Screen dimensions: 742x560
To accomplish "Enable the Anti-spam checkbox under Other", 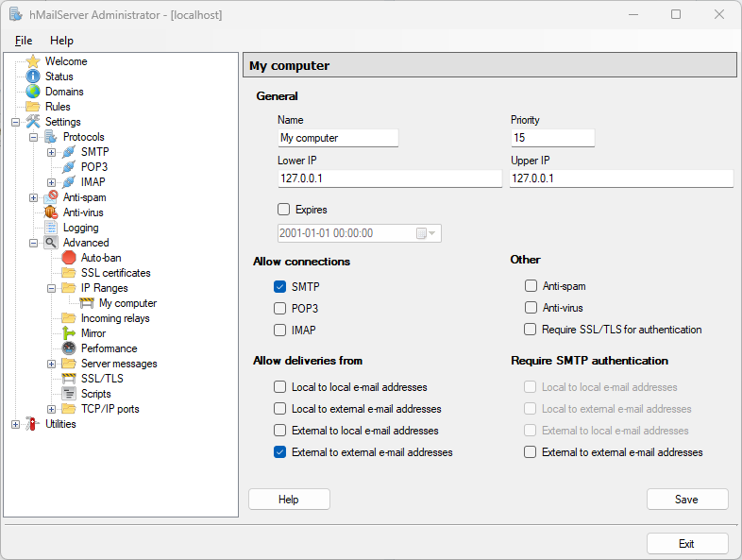I will pos(531,286).
